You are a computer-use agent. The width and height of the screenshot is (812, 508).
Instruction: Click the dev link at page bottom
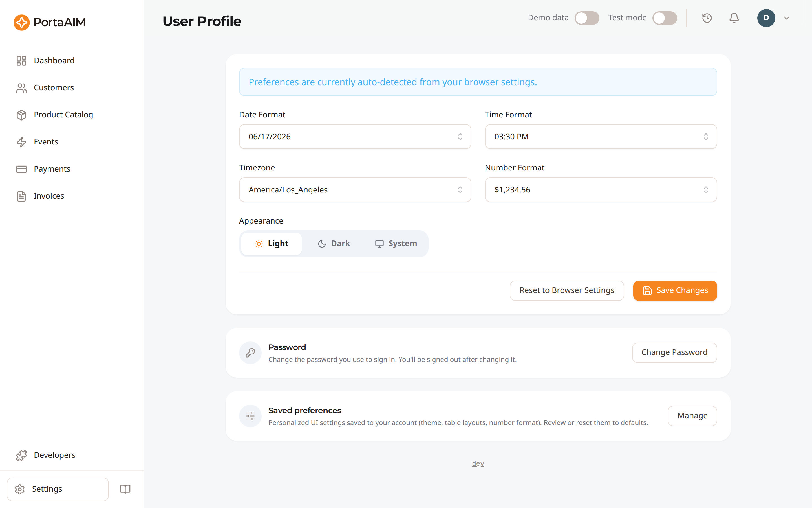click(x=478, y=463)
